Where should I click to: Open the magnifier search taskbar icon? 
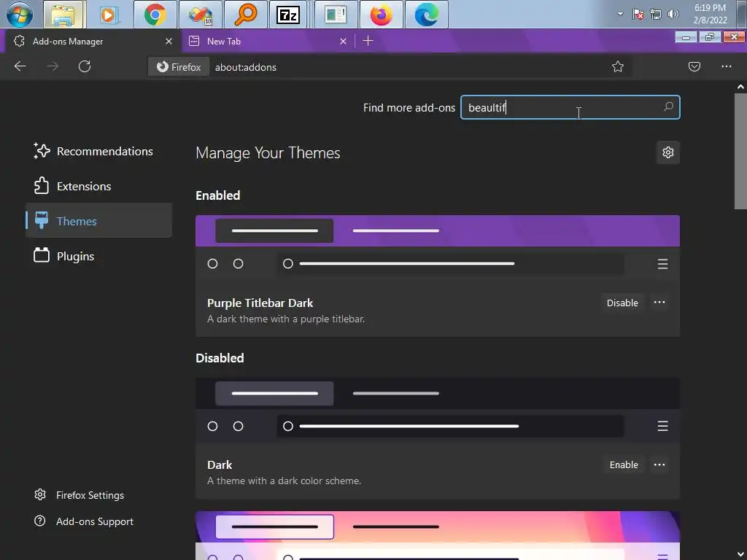pyautogui.click(x=245, y=15)
